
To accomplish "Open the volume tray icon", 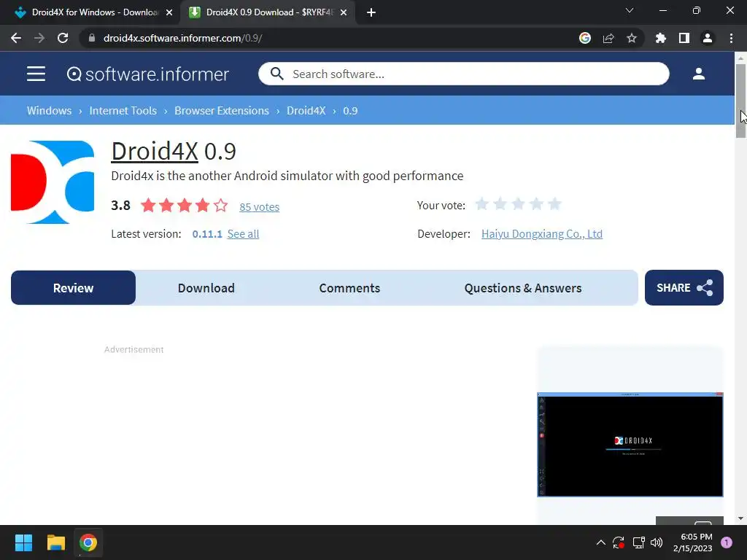I will tap(657, 542).
